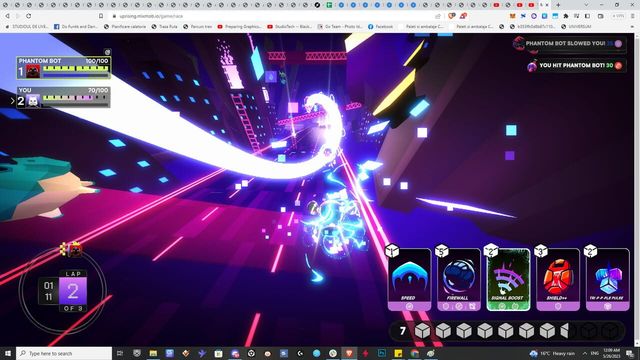
Task: Click the small settings icon above leaderboard
Action: pyautogui.click(x=107, y=52)
